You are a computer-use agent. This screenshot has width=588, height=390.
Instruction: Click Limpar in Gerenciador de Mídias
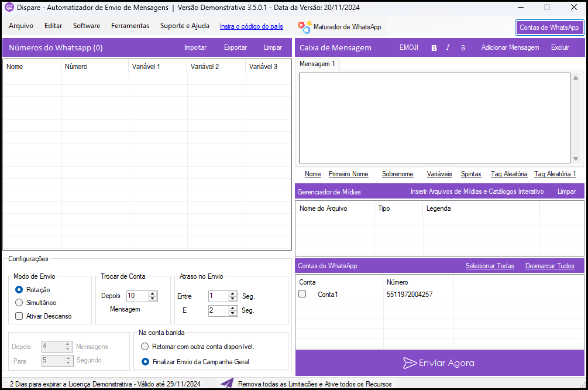pyautogui.click(x=566, y=192)
